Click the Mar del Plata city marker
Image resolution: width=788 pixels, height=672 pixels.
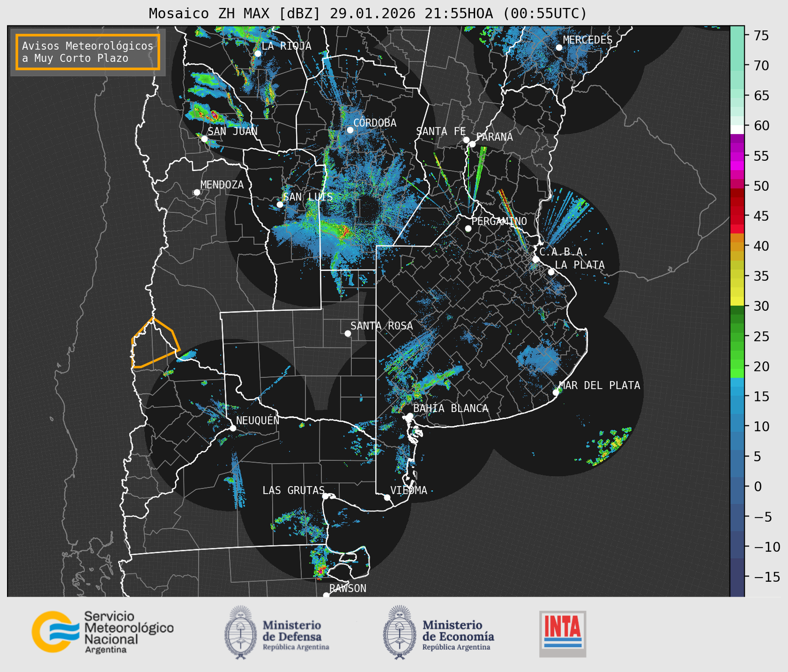(x=556, y=393)
